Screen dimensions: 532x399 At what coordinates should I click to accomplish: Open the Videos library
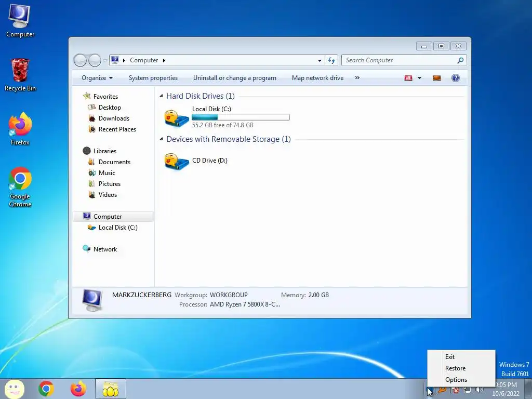tap(108, 195)
